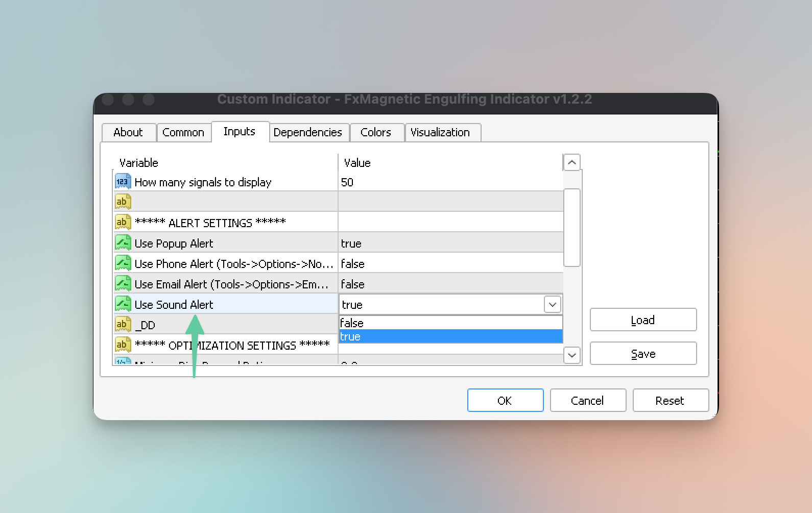Click the ab icon beside ALERT SETTINGS
The image size is (812, 513).
[x=123, y=222]
